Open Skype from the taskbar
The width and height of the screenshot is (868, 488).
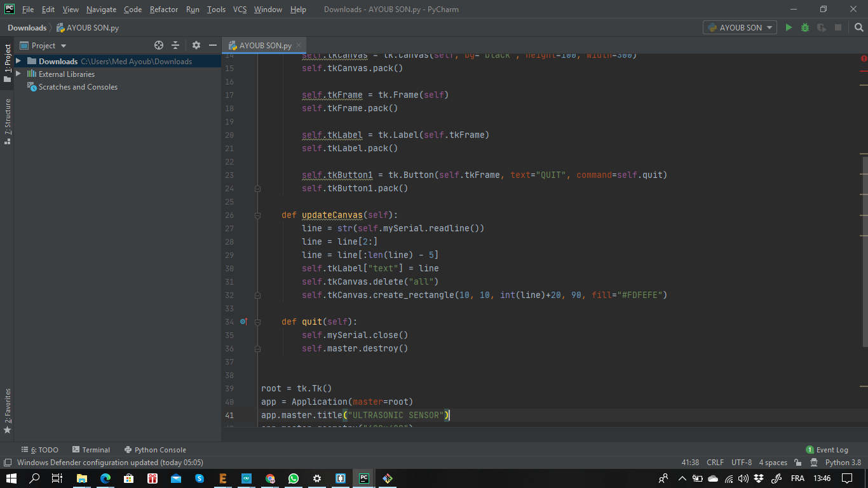click(x=200, y=478)
